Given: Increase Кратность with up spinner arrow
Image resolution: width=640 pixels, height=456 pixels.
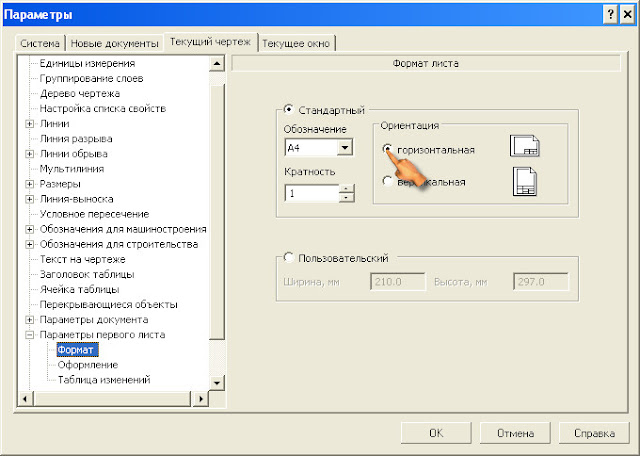Looking at the screenshot, I should (x=347, y=189).
